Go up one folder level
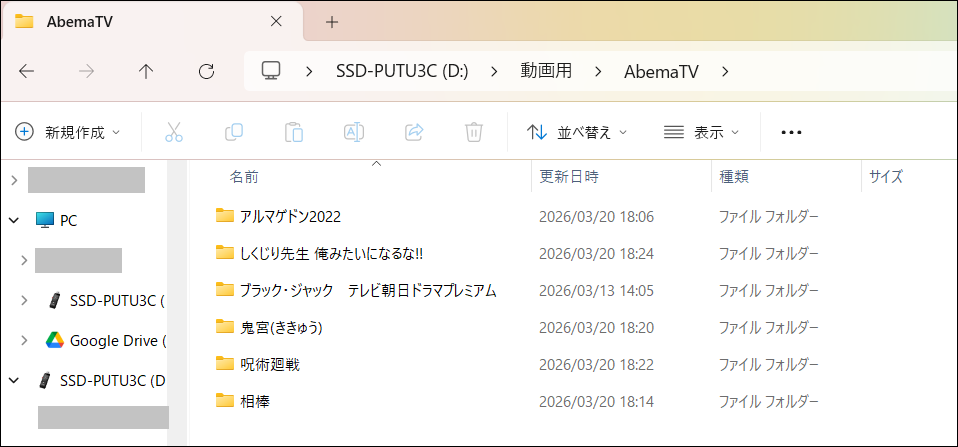This screenshot has width=958, height=447. (x=145, y=72)
